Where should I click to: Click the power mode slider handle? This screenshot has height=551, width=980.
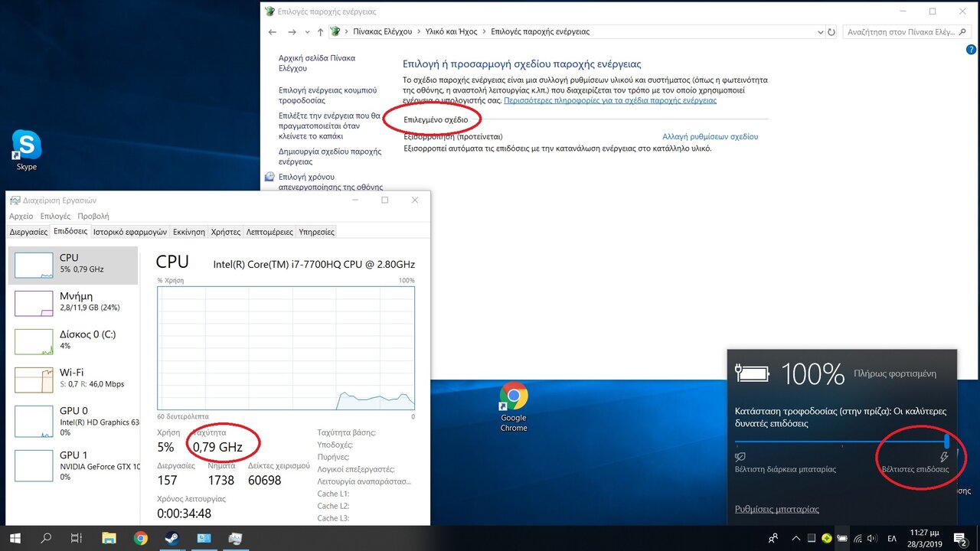947,441
